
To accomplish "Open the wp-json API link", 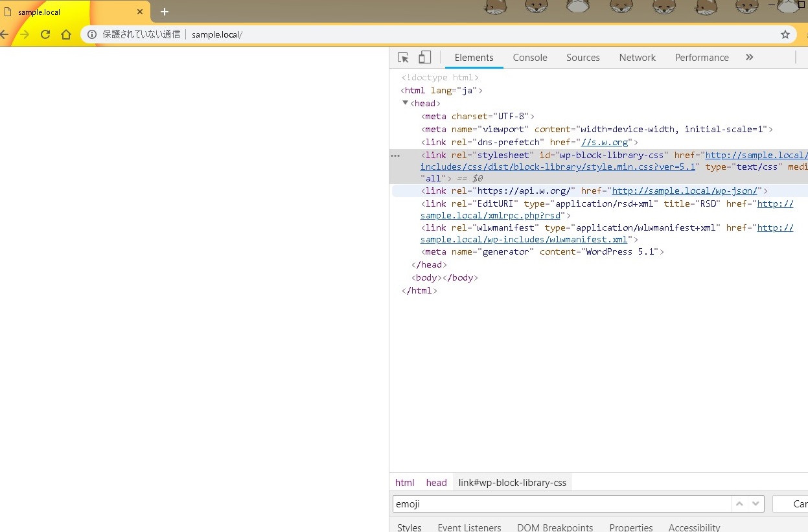I will pyautogui.click(x=685, y=191).
